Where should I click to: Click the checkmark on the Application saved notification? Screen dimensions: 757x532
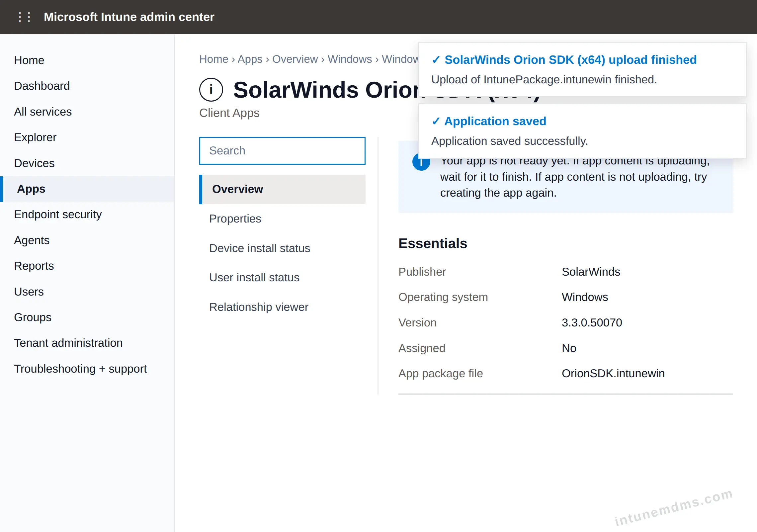436,121
